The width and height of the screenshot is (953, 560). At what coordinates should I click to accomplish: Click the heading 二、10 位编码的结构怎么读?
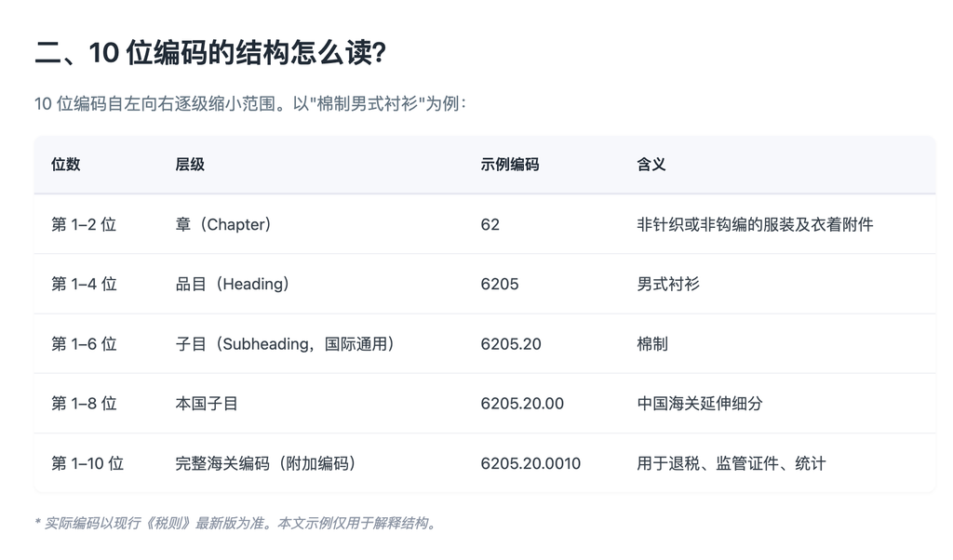coord(210,52)
